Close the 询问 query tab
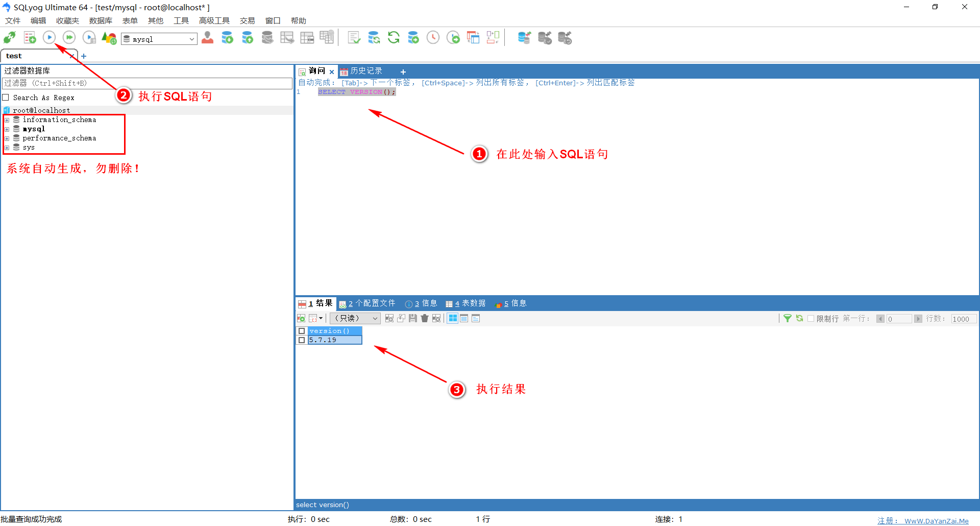Image resolution: width=980 pixels, height=526 pixels. tap(332, 72)
